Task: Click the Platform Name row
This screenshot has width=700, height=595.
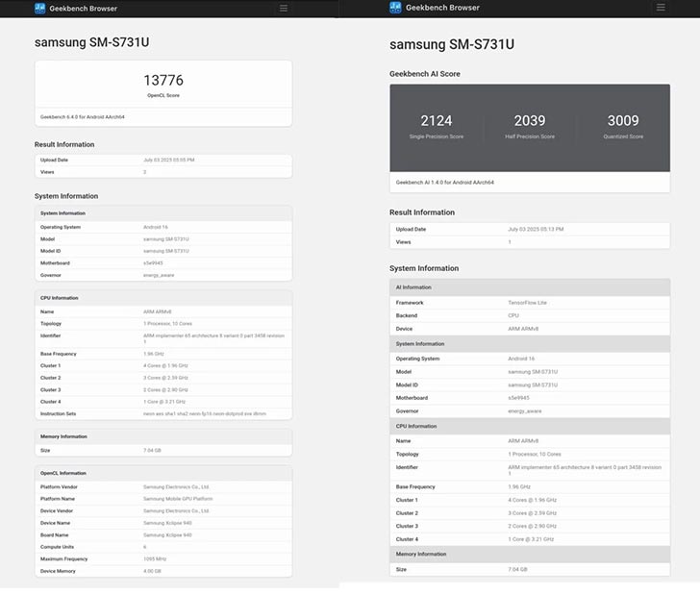Action: [x=163, y=499]
